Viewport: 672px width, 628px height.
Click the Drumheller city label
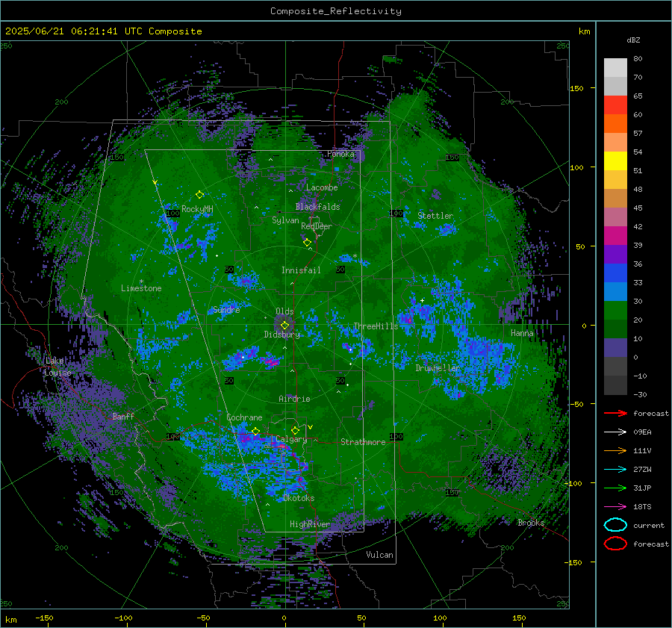click(x=438, y=368)
